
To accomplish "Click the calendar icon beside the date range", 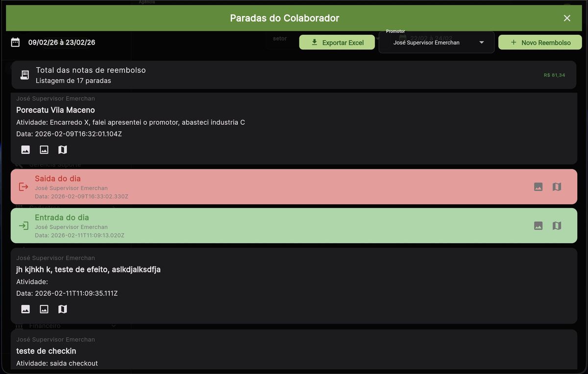I will pos(15,43).
